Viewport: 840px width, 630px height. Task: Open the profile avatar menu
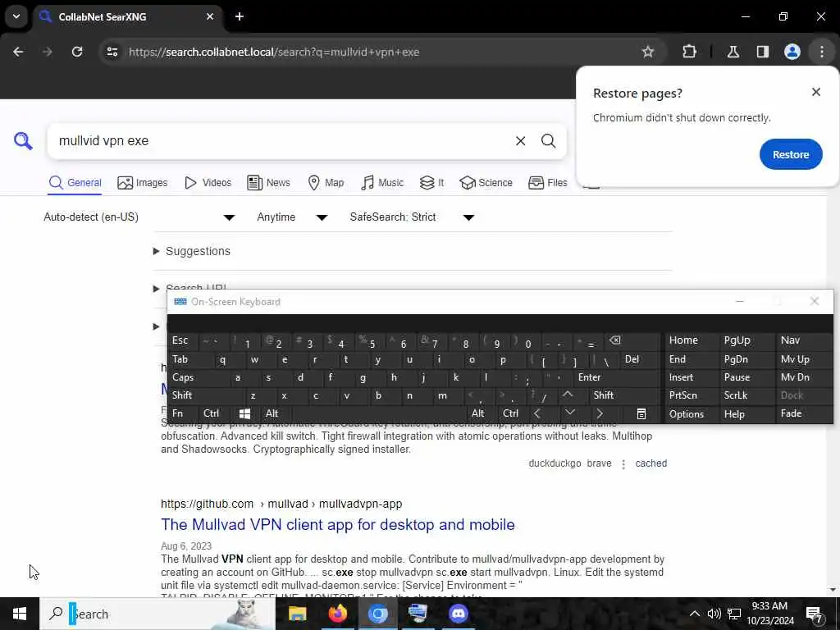coord(792,52)
